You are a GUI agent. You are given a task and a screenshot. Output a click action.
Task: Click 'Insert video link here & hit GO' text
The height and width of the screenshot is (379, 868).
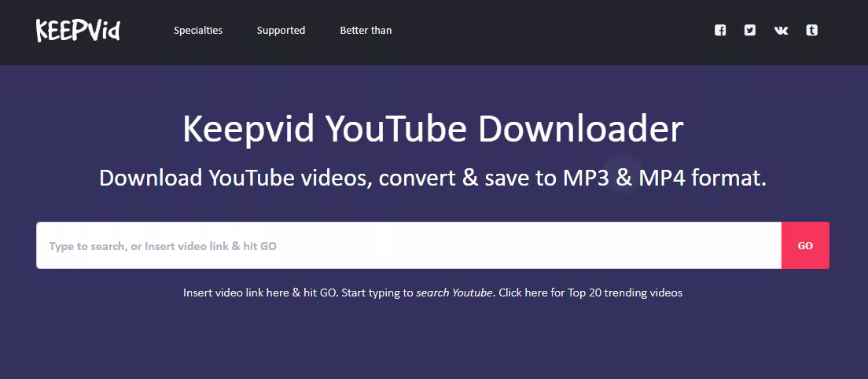point(259,293)
